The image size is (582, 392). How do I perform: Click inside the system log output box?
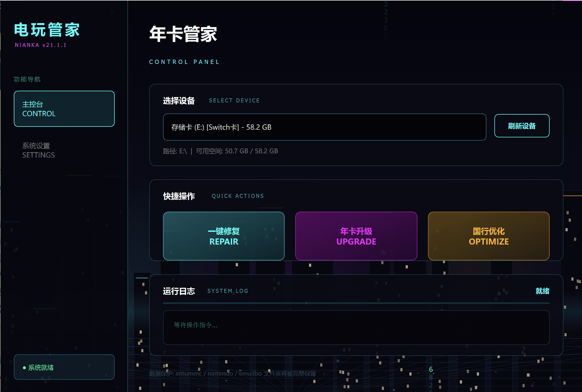pos(356,327)
